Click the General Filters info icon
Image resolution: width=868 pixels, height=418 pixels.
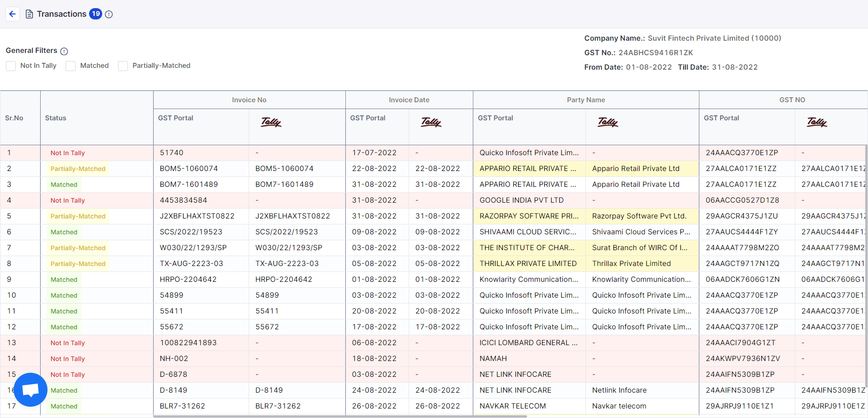coord(64,51)
